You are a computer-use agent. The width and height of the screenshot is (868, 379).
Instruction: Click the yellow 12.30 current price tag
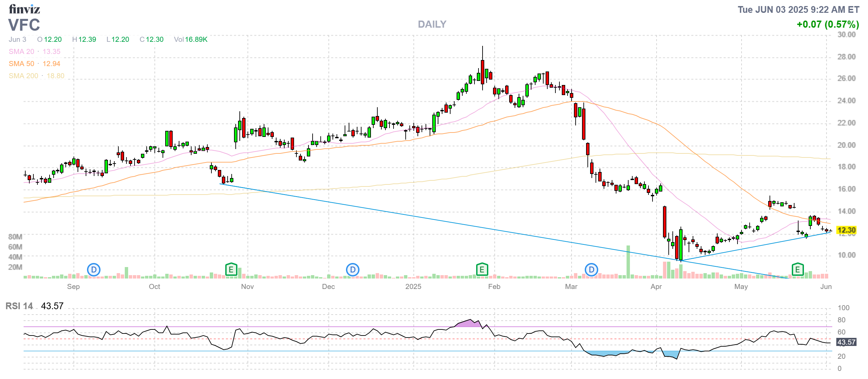pyautogui.click(x=846, y=230)
